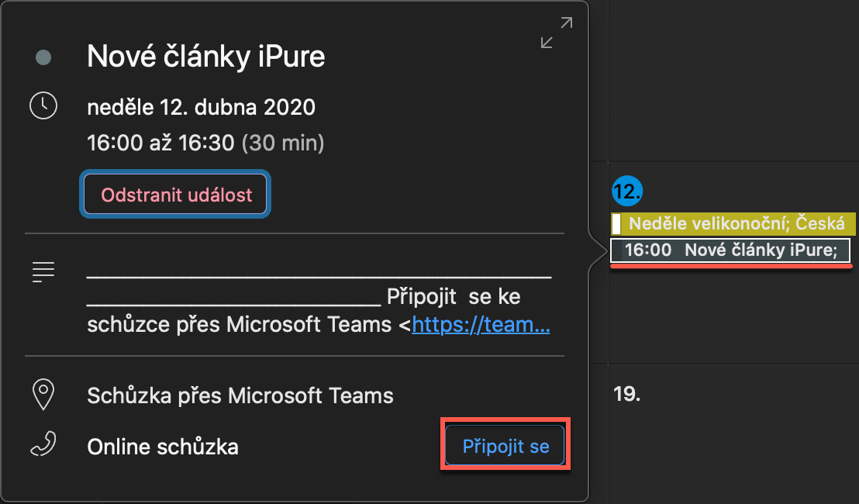Click the Online schůzka label
Viewport: 859px width, 504px height.
tap(163, 447)
